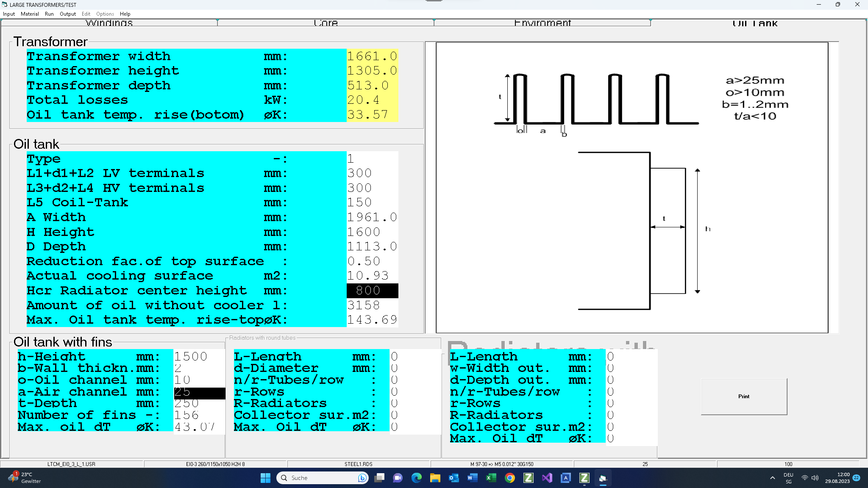Edit the HV terminals distance field
This screenshot has height=488, width=868.
point(372,188)
